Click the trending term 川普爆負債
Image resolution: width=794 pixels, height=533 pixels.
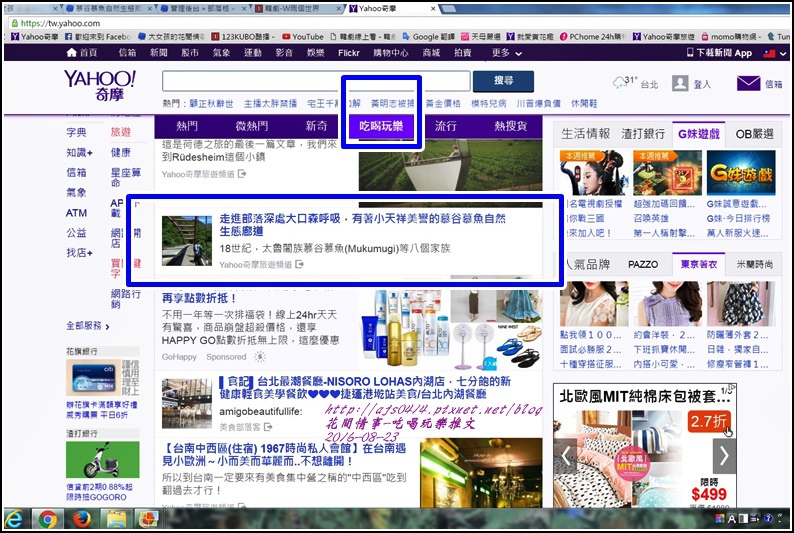click(x=538, y=103)
